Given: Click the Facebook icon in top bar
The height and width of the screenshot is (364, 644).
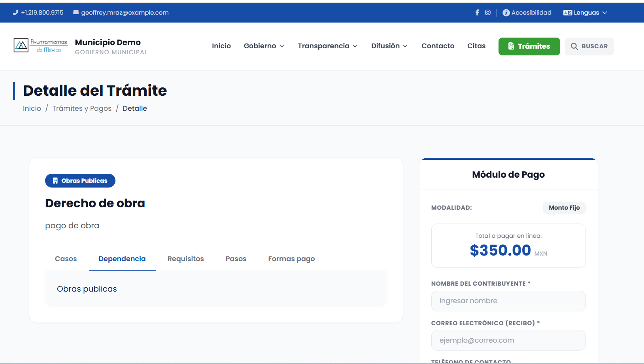Looking at the screenshot, I should point(477,13).
